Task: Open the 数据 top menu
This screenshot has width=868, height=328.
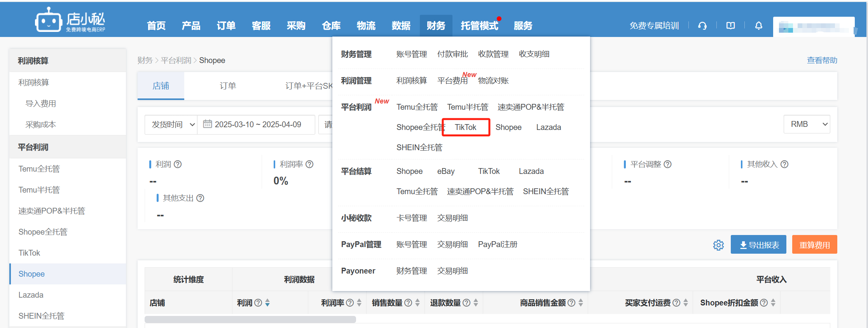Action: click(401, 26)
